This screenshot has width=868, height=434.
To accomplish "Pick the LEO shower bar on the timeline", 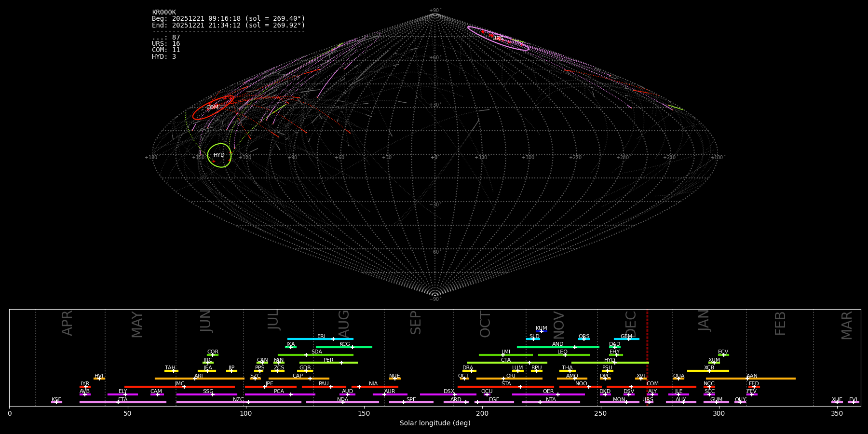I will click(563, 355).
